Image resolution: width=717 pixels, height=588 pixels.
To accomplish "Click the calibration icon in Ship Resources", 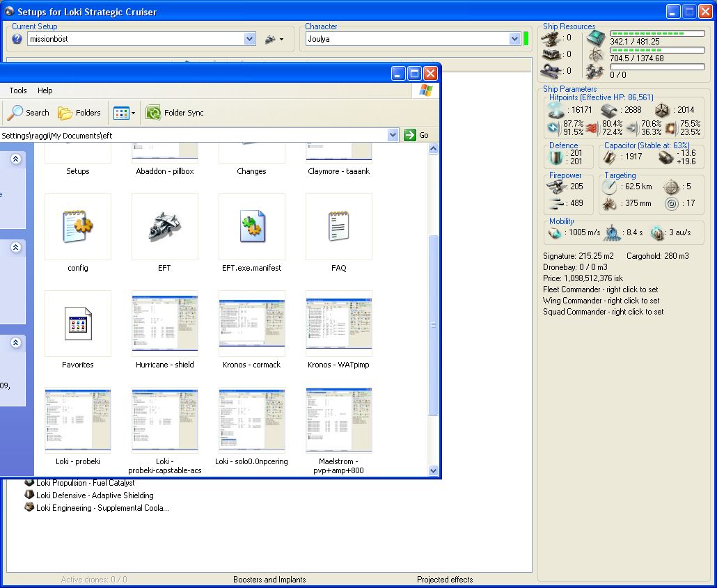I will pos(551,71).
